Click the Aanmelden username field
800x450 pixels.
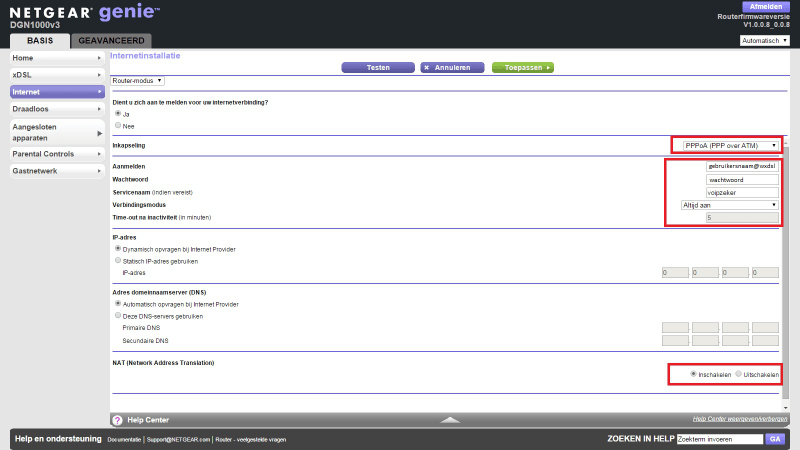(742, 166)
